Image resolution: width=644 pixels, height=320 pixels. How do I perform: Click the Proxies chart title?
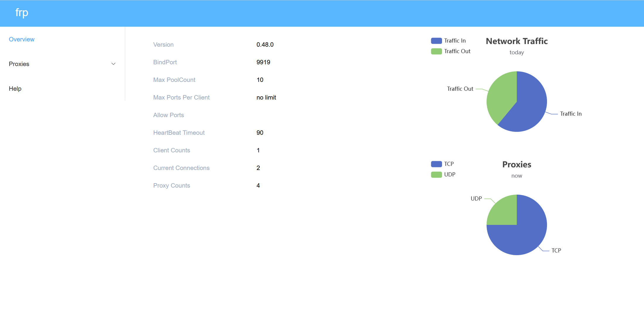coord(516,165)
